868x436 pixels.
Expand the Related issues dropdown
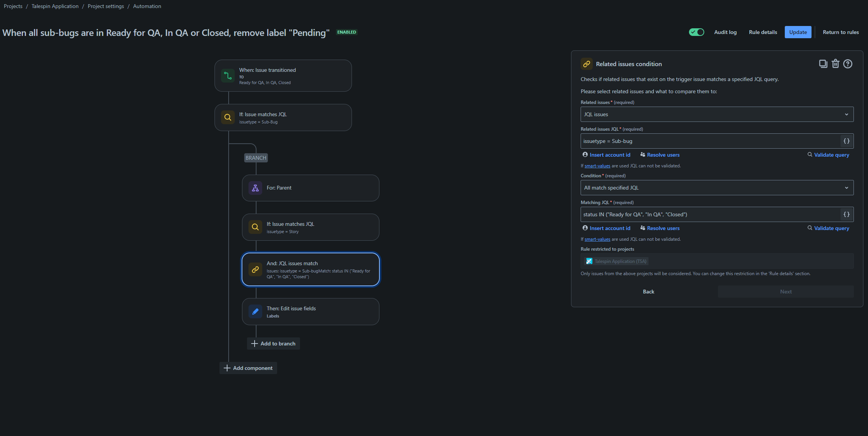coord(717,114)
